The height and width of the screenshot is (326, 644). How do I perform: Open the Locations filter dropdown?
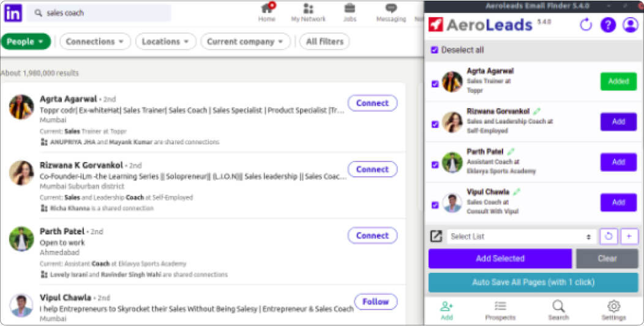point(165,42)
